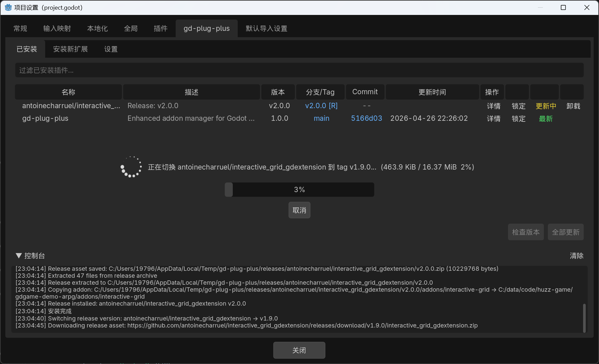Switch to the 全局 tab

tap(131, 29)
